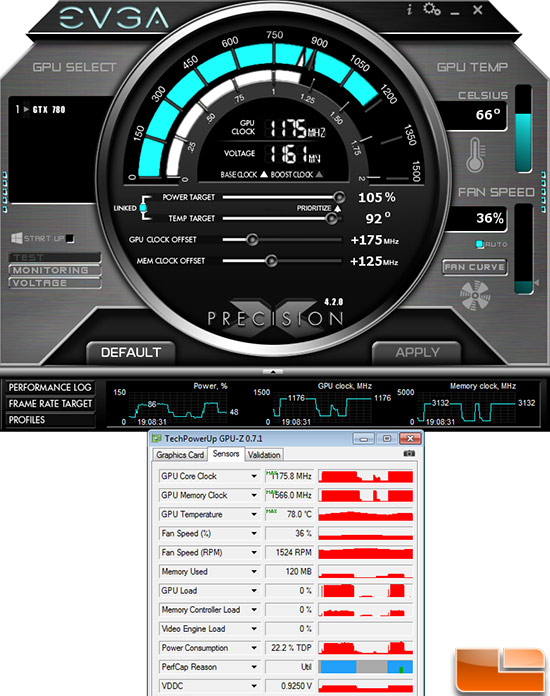
Task: Open the Fan Speed (%) sensor dropdown
Action: click(x=254, y=534)
